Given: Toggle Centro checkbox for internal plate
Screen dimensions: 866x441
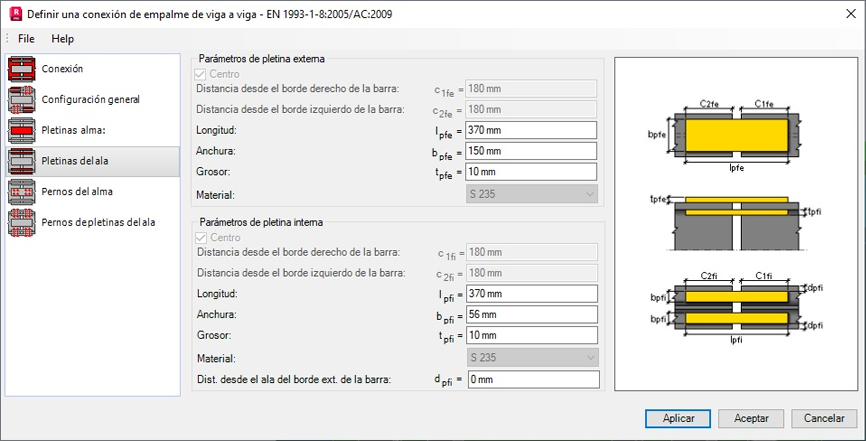Looking at the screenshot, I should tap(203, 238).
